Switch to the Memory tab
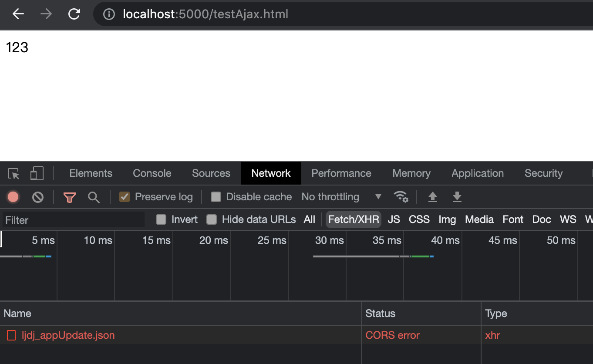 411,173
